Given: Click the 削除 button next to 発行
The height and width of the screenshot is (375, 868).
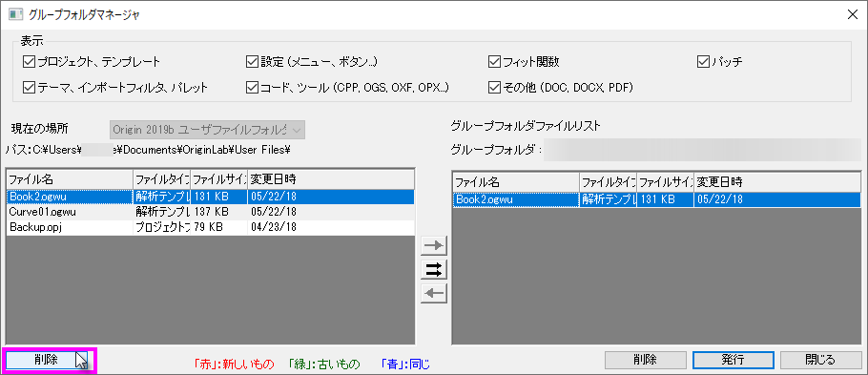Looking at the screenshot, I should [645, 360].
